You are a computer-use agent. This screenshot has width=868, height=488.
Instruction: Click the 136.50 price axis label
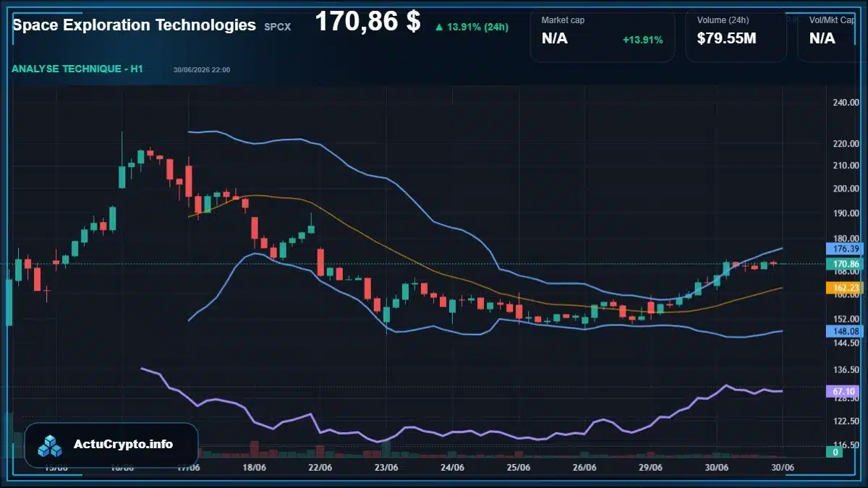click(x=845, y=369)
